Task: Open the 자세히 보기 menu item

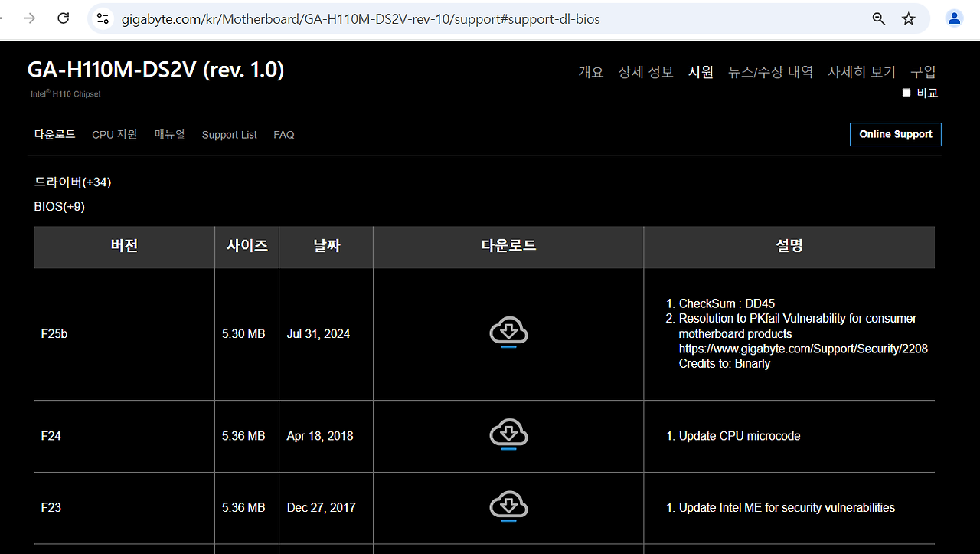Action: (x=861, y=72)
